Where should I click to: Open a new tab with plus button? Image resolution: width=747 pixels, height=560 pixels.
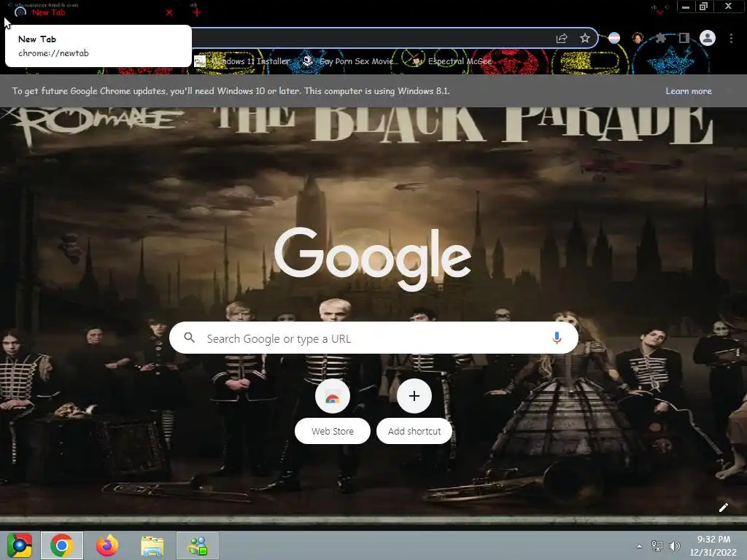coord(197,12)
